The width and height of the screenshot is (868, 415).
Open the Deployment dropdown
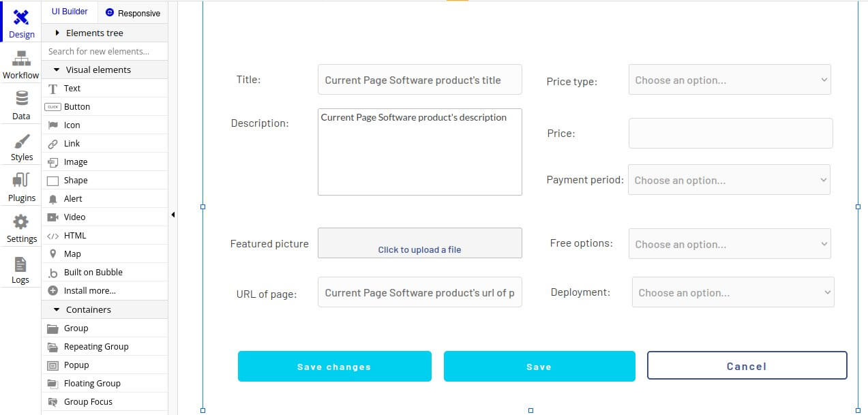[x=733, y=292]
